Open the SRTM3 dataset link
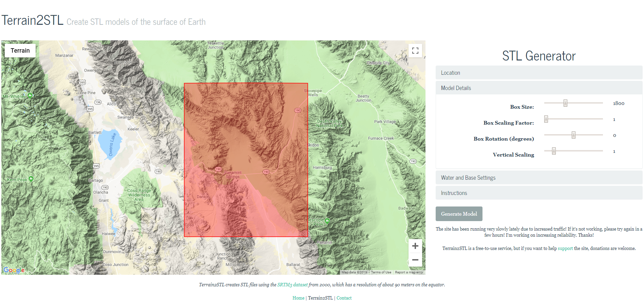This screenshot has width=644, height=306. point(292,285)
